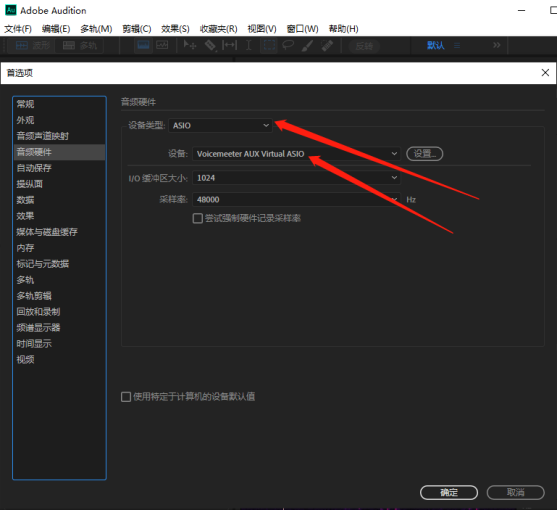Enable 尝试强制硬件记录采样率 checkbox
Image resolution: width=558 pixels, height=510 pixels.
click(198, 218)
